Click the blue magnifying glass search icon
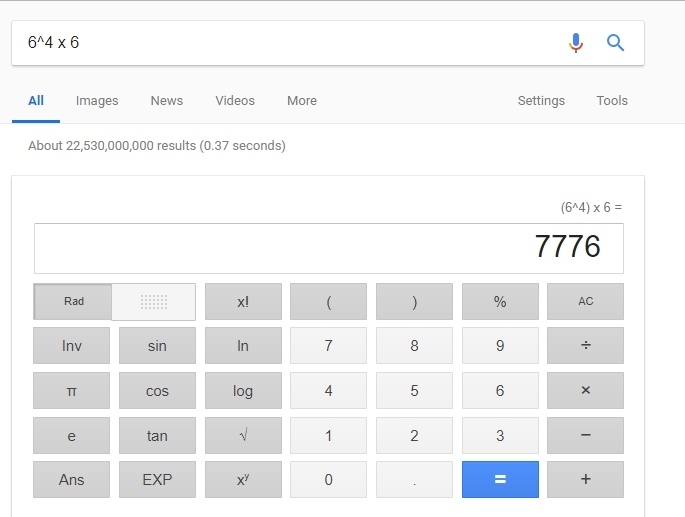This screenshot has height=517, width=685. click(615, 43)
